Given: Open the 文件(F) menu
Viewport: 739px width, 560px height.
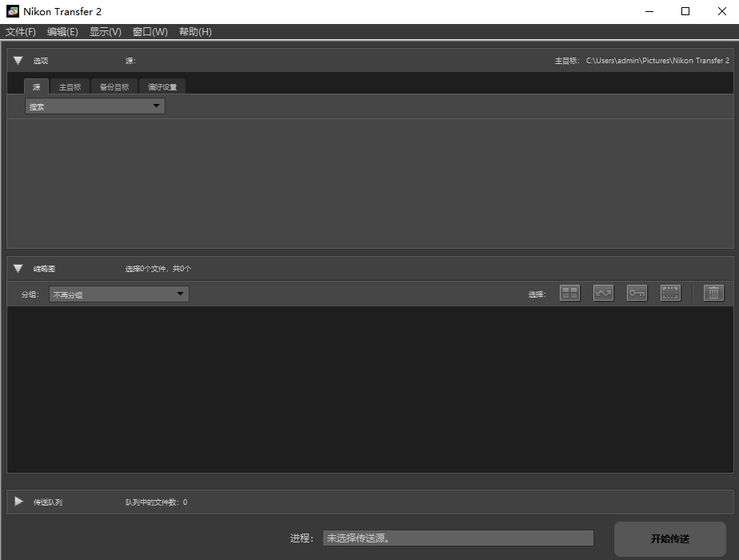Looking at the screenshot, I should pos(21,32).
